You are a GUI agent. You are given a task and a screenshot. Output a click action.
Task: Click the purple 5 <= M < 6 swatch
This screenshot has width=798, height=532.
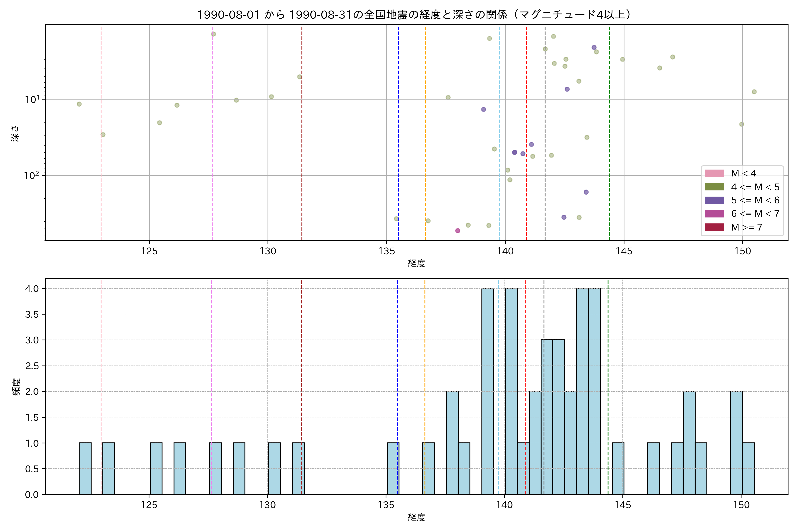pyautogui.click(x=714, y=200)
